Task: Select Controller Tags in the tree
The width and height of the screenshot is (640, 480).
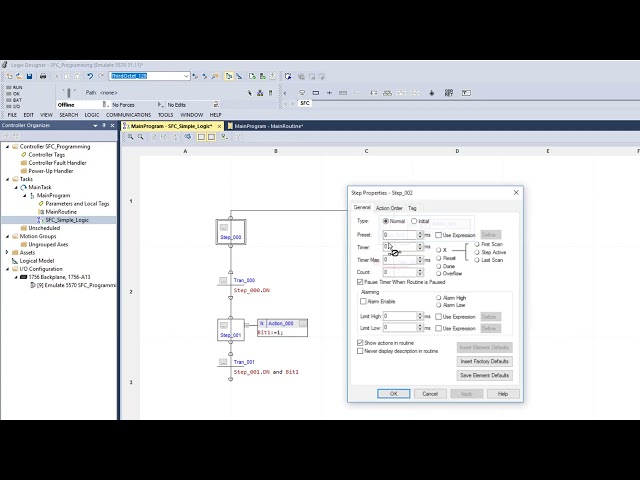Action: coord(47,155)
